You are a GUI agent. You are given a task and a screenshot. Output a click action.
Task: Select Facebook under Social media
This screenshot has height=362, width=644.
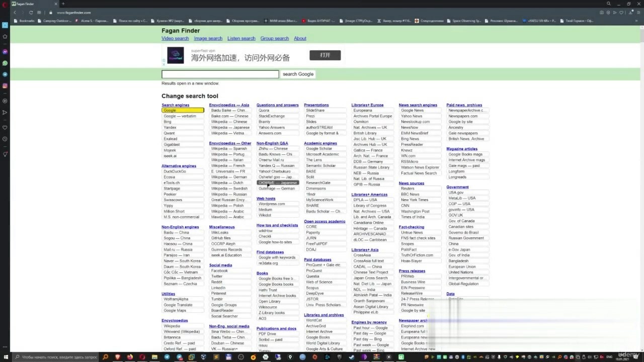230,270
